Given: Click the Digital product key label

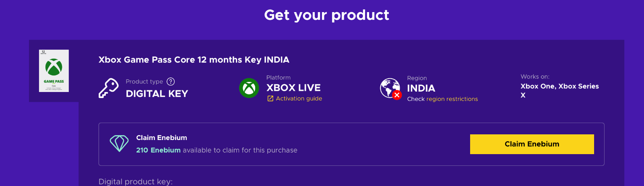Looking at the screenshot, I should pyautogui.click(x=136, y=182).
